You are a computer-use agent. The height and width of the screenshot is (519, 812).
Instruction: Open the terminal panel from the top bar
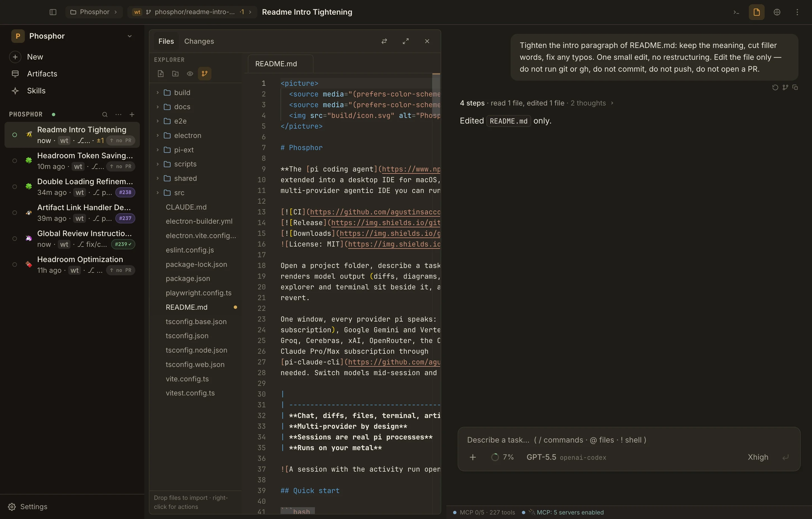pyautogui.click(x=736, y=12)
